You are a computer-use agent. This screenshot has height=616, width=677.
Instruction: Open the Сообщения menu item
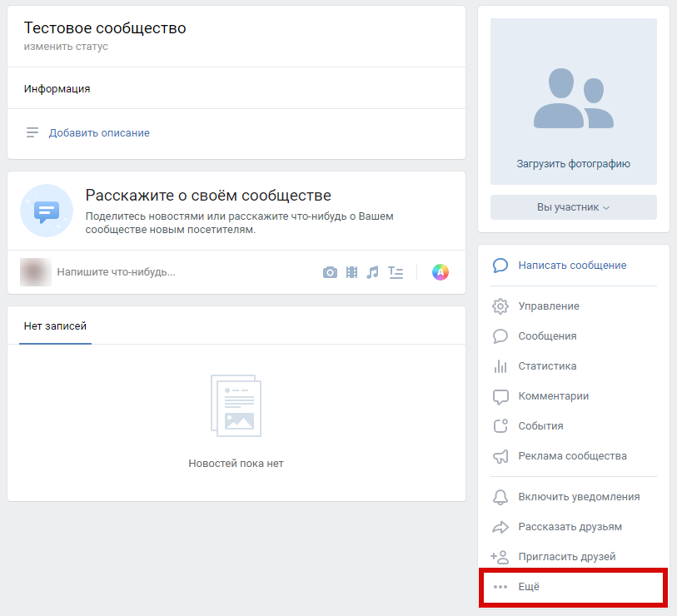click(x=547, y=336)
